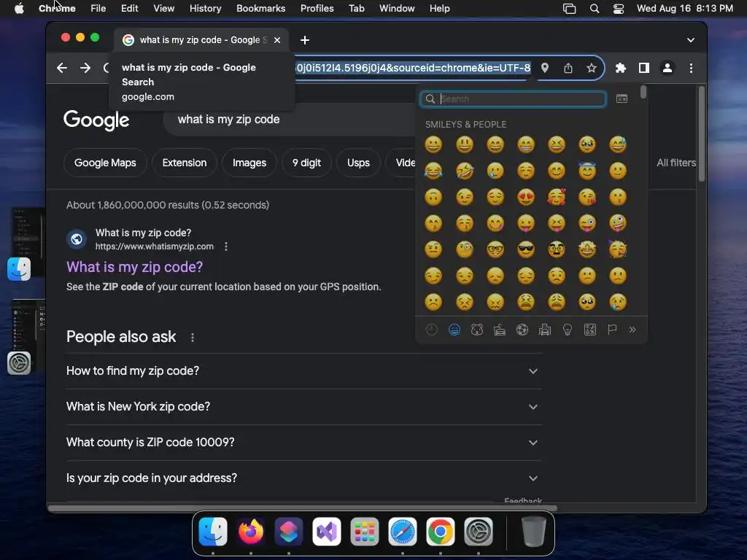This screenshot has height=560, width=747.
Task: Open the Extensions puzzle icon
Action: pos(620,68)
